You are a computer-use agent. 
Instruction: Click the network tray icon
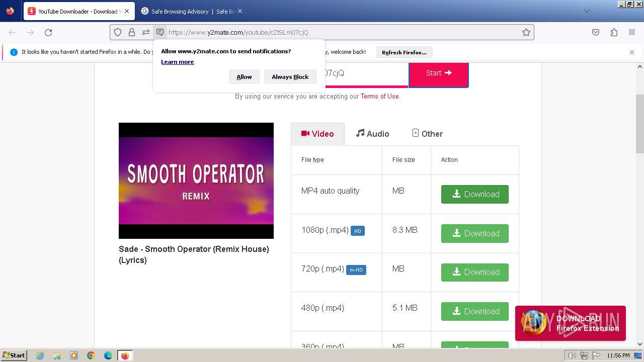tap(584, 355)
